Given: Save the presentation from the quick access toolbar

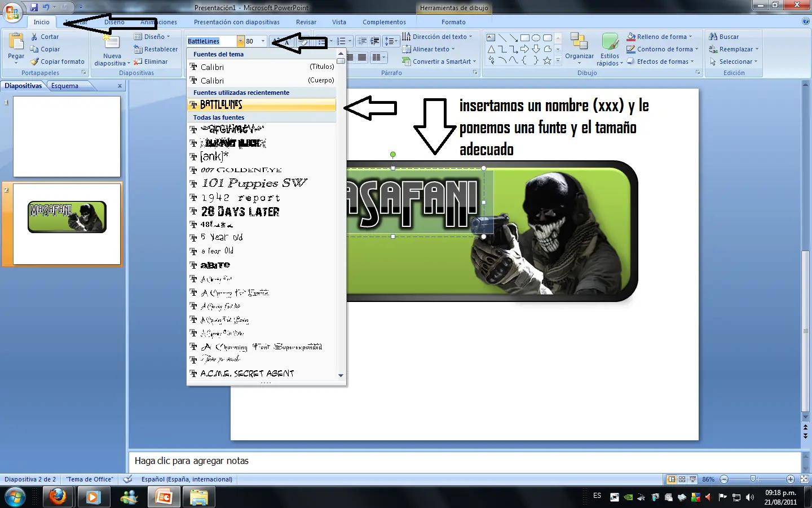Looking at the screenshot, I should 34,7.
